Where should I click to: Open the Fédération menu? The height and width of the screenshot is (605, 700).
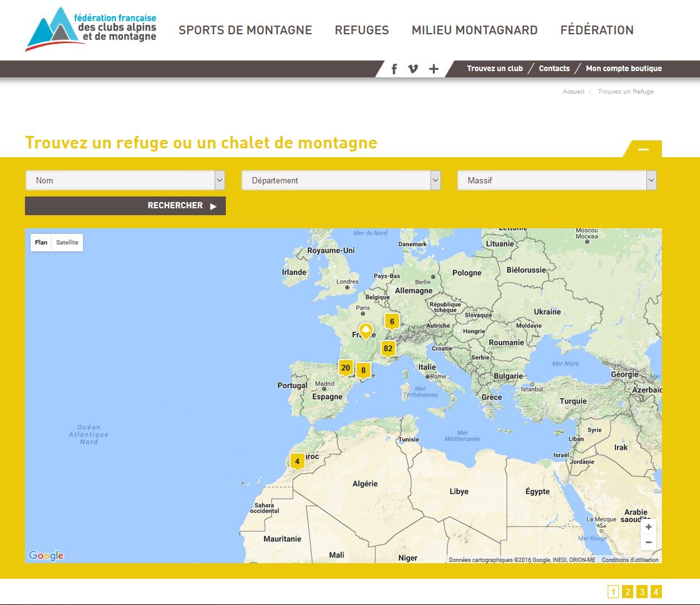coord(597,30)
